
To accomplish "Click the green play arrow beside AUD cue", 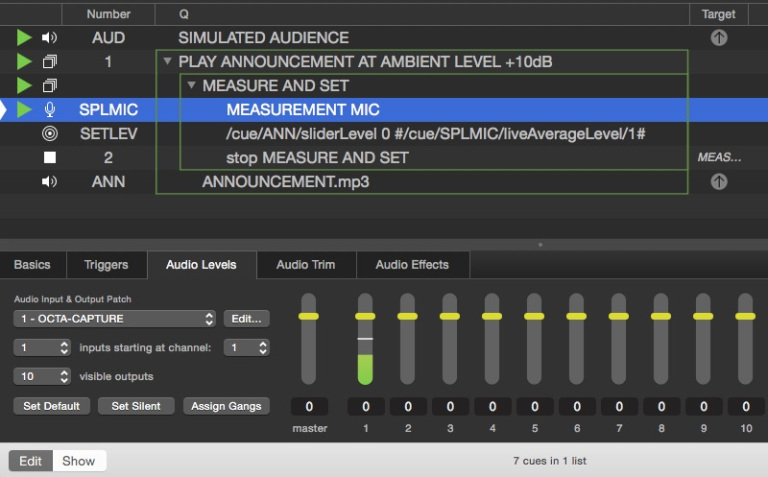I will pyautogui.click(x=24, y=38).
